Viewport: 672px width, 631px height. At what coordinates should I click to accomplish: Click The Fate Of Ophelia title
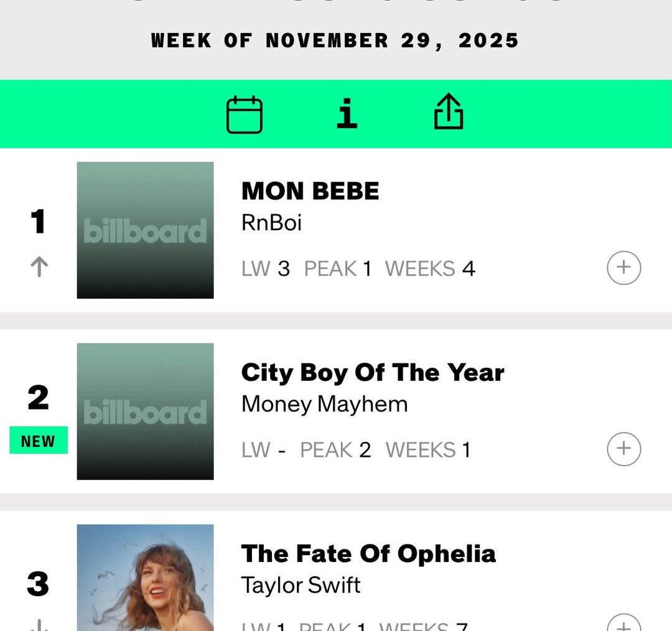click(x=368, y=554)
